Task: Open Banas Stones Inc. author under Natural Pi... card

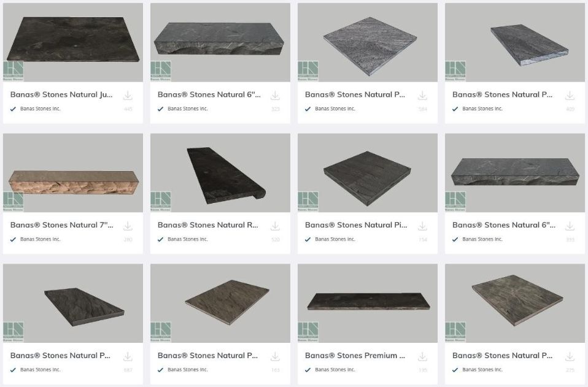Action: tap(335, 239)
